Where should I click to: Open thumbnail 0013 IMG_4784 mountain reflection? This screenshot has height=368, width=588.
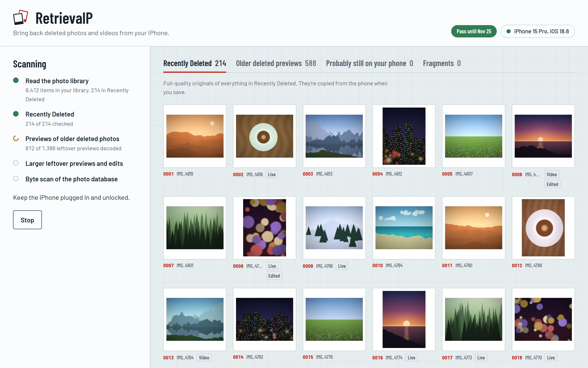[195, 319]
